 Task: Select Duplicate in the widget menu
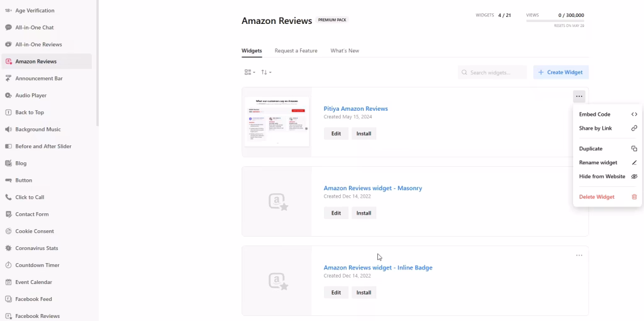click(x=608, y=149)
